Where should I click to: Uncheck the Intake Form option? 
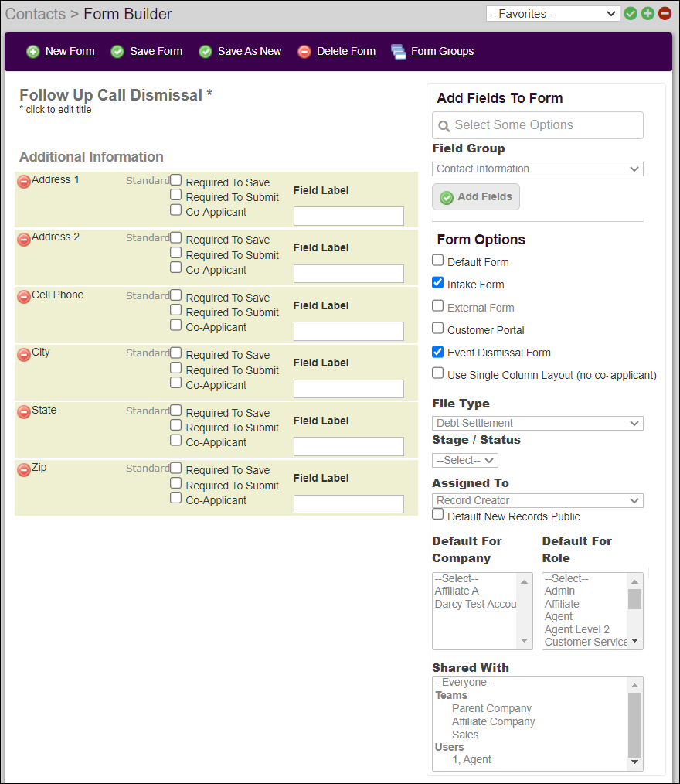pyautogui.click(x=437, y=282)
